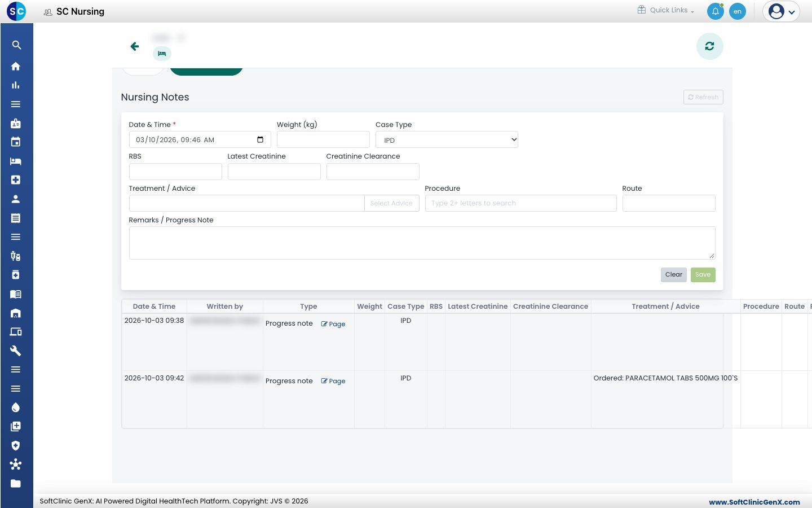Open Page link for 09:38 progress note
The width and height of the screenshot is (812, 508).
pos(333,324)
